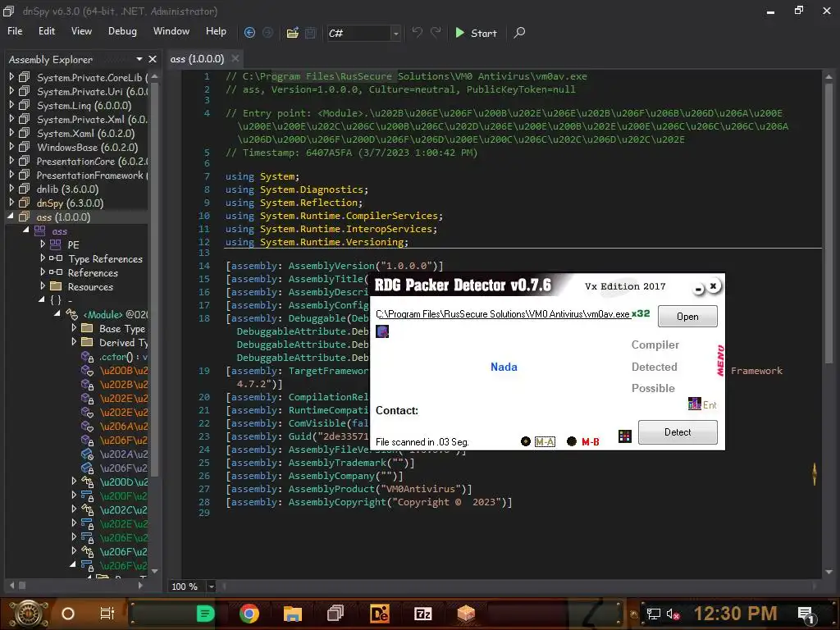Open the red MENU in RDG Packer Detector

pos(720,361)
